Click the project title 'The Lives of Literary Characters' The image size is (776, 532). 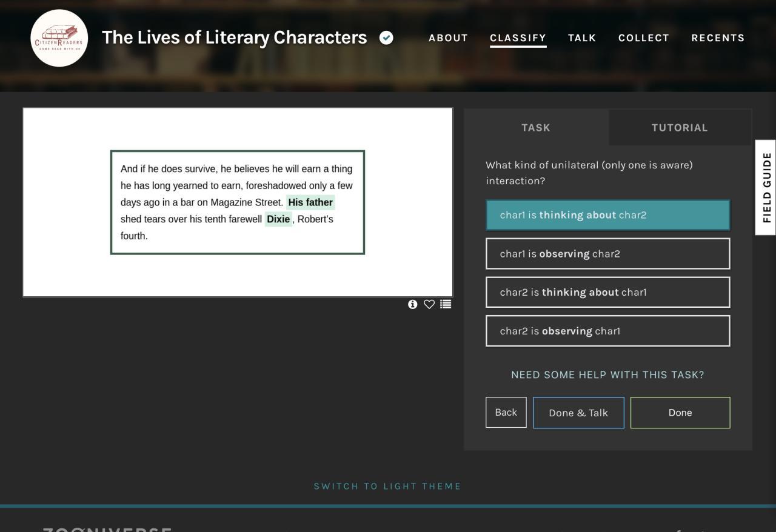pyautogui.click(x=235, y=38)
